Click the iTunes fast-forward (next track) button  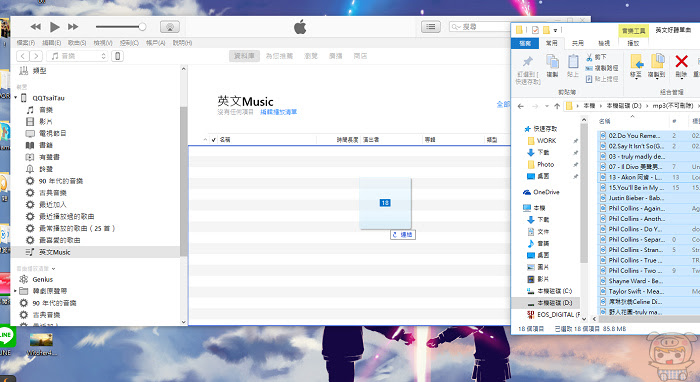pyautogui.click(x=73, y=27)
